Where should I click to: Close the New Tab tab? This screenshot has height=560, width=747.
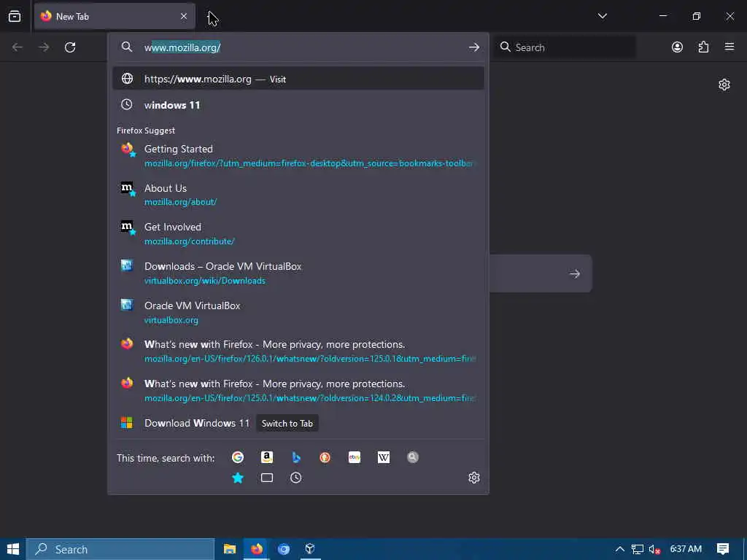184,17
